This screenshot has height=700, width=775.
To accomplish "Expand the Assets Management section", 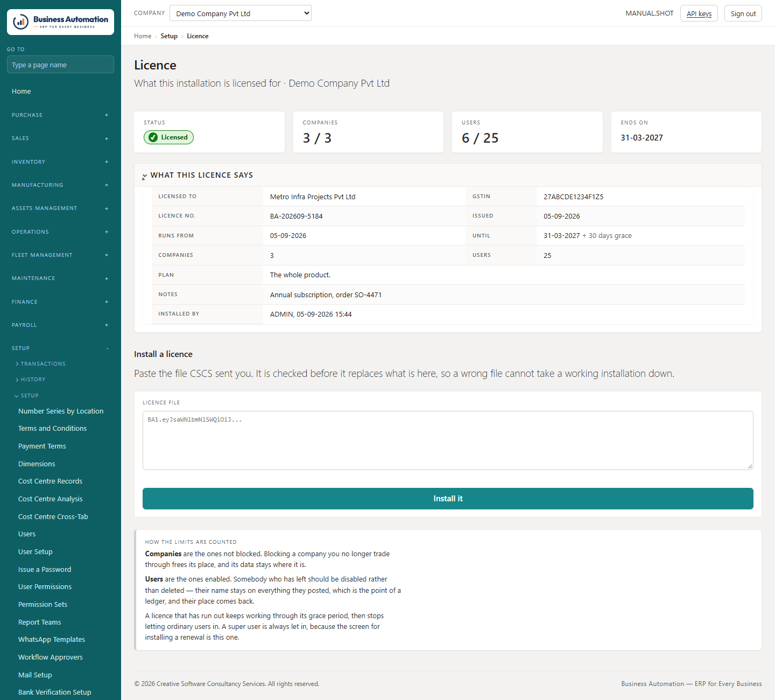I will coord(60,208).
